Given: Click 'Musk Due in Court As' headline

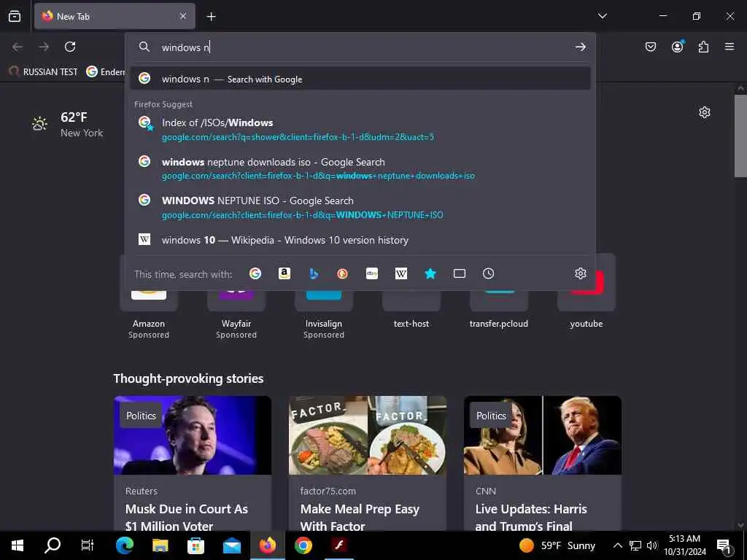Looking at the screenshot, I should click(x=186, y=509).
